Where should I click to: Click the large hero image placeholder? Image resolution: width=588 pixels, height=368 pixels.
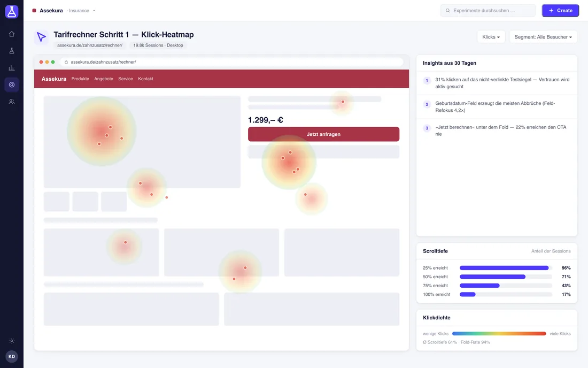[x=142, y=142]
